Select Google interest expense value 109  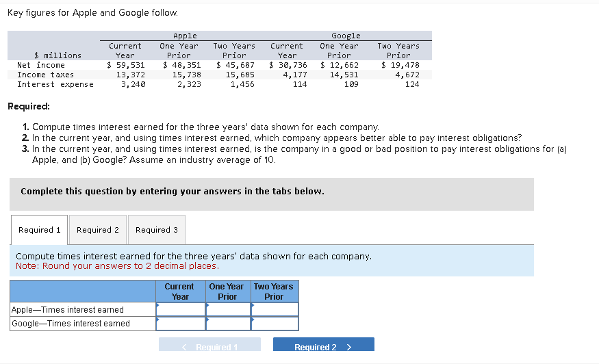click(351, 84)
